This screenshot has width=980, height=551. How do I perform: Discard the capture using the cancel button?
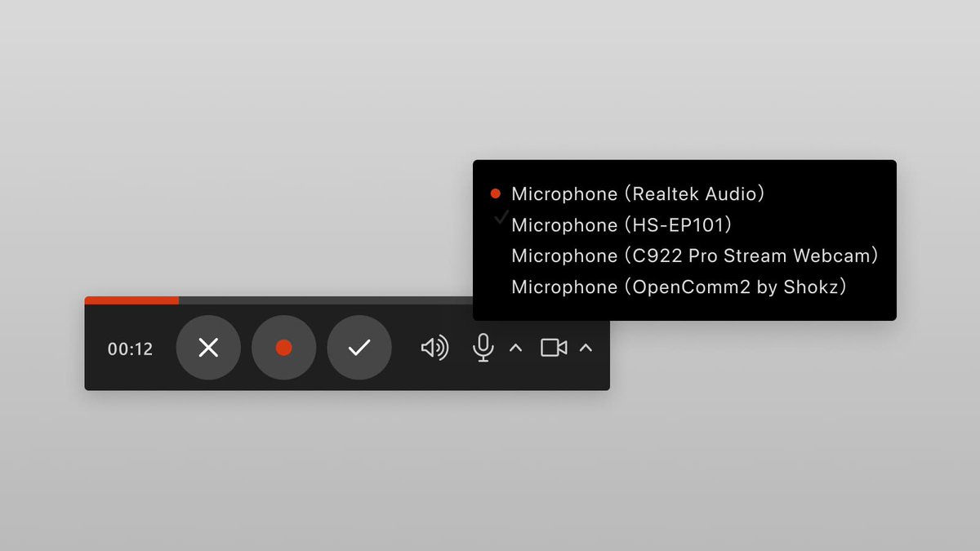[208, 348]
